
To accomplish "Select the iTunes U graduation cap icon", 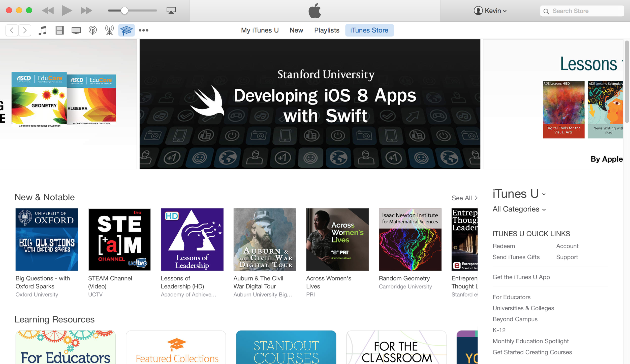I will pos(126,30).
